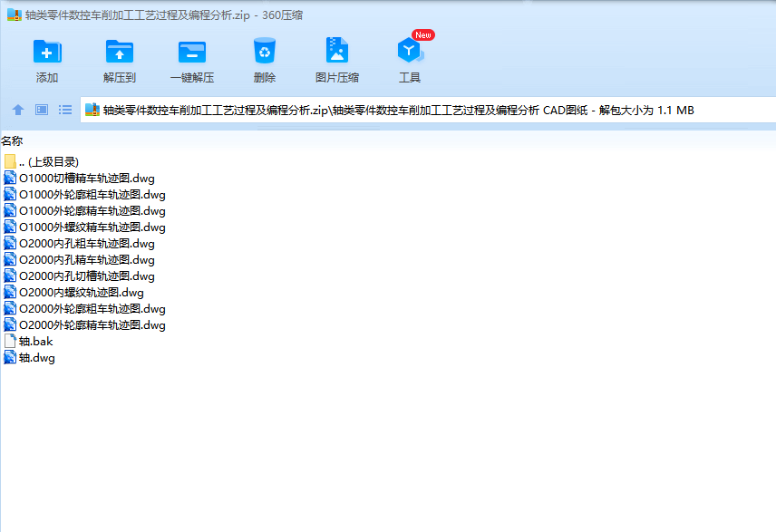776x532 pixels.
Task: Select file O1000外轮廓粗车轨迹图.dwg
Action: pyautogui.click(x=92, y=195)
